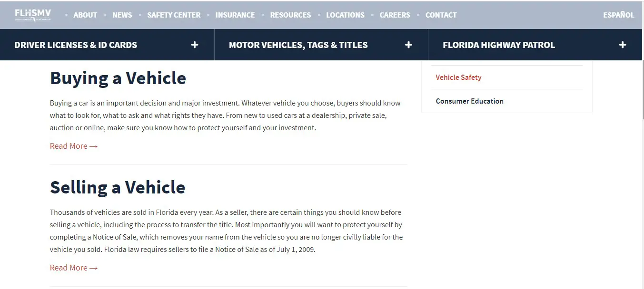Open the Careers page link
The width and height of the screenshot is (644, 289).
pos(395,15)
